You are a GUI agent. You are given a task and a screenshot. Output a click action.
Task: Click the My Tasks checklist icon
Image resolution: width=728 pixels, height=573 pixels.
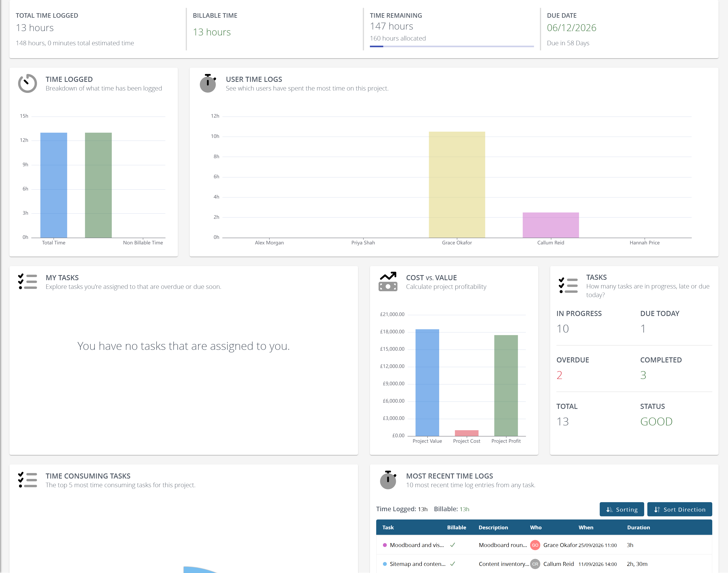pyautogui.click(x=28, y=282)
